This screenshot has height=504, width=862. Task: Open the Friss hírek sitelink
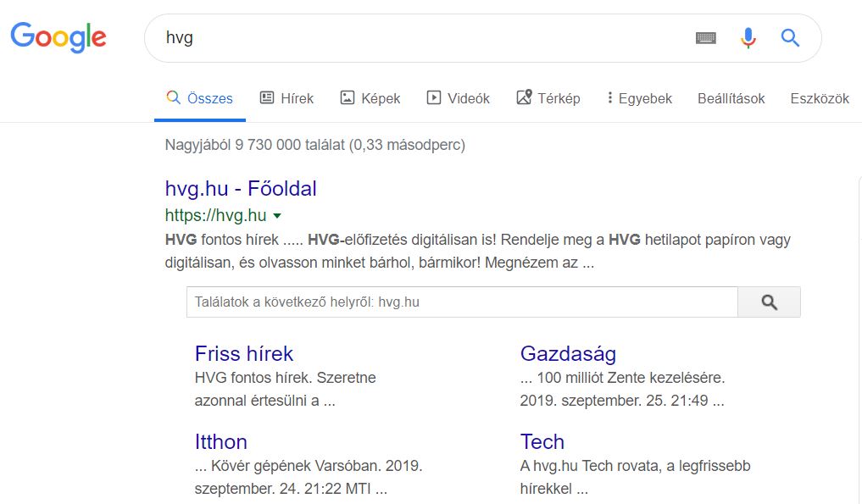click(244, 353)
